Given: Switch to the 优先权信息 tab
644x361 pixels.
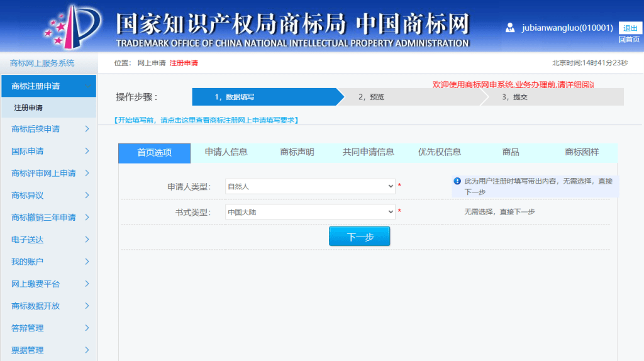Looking at the screenshot, I should coord(440,152).
